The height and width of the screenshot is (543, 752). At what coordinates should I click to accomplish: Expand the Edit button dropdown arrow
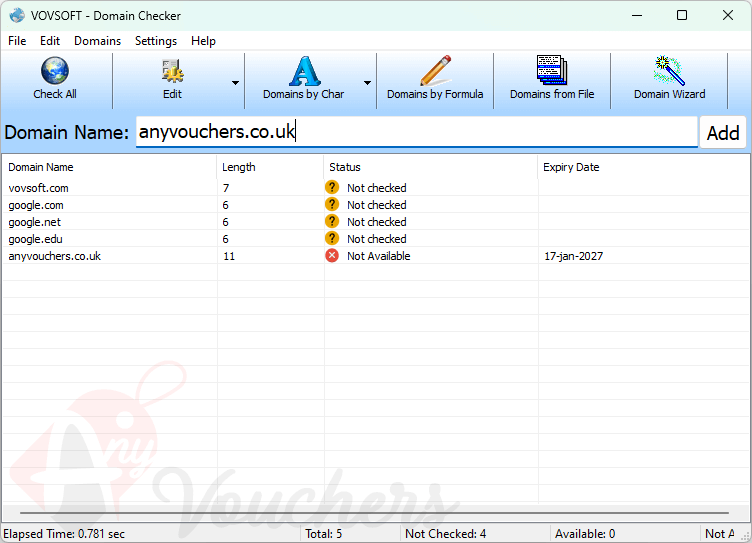click(235, 83)
